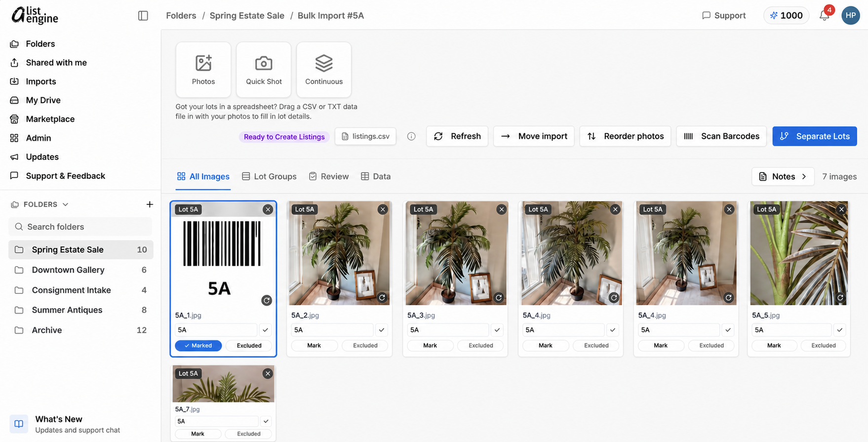The width and height of the screenshot is (868, 442).
Task: Select Downtown Gallery folder
Action: [x=80, y=270]
